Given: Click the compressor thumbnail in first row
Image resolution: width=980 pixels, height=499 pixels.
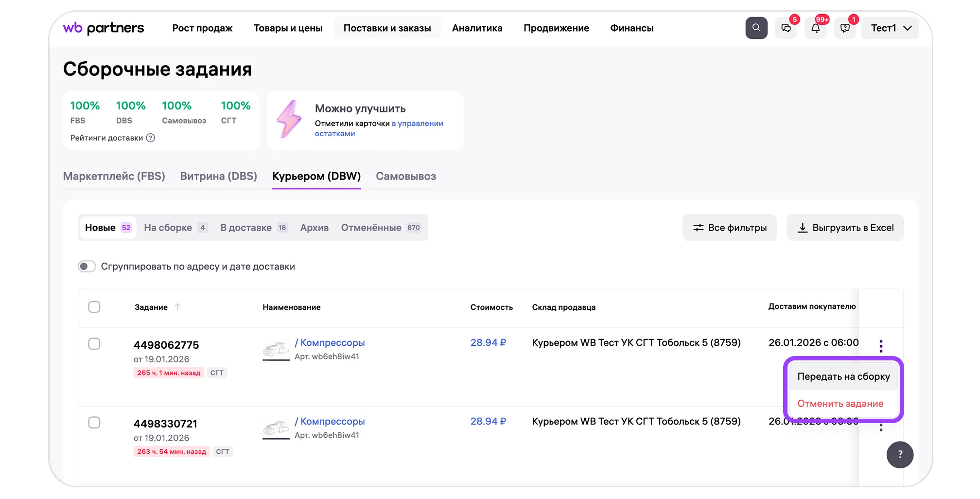Looking at the screenshot, I should 276,350.
